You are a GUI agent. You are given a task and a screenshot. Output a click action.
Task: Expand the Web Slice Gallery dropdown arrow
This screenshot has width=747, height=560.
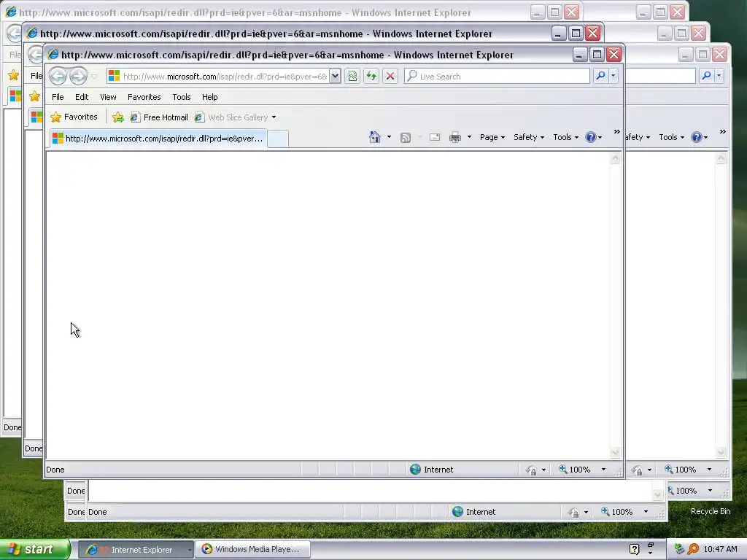pyautogui.click(x=274, y=117)
